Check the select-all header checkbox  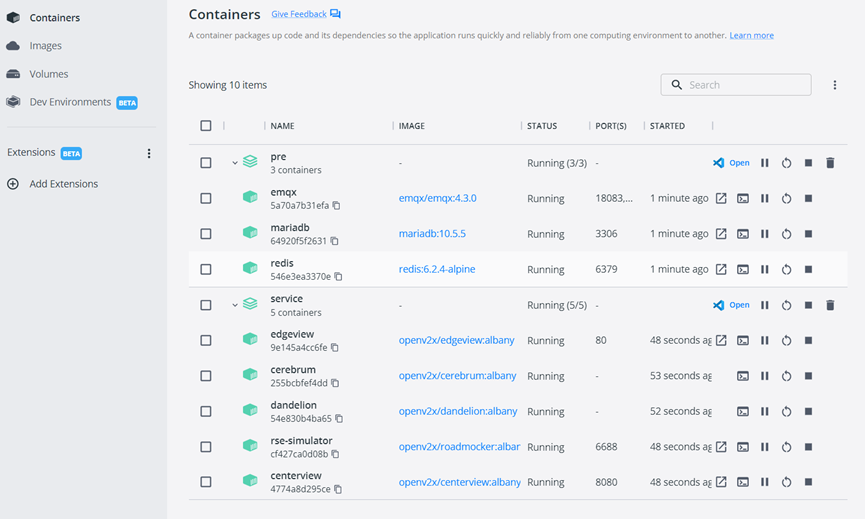click(206, 126)
